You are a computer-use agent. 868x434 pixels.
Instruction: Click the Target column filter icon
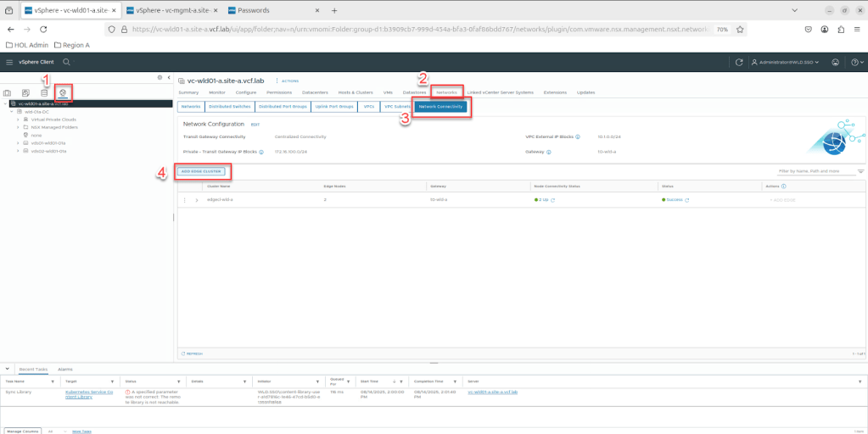pos(112,381)
